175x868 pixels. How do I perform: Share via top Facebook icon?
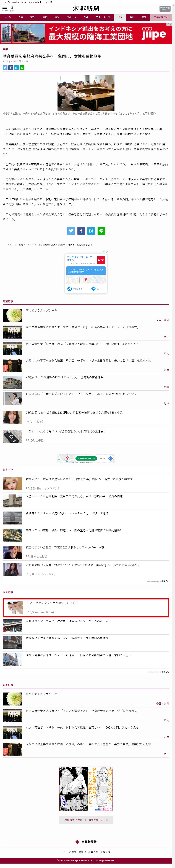11,68
